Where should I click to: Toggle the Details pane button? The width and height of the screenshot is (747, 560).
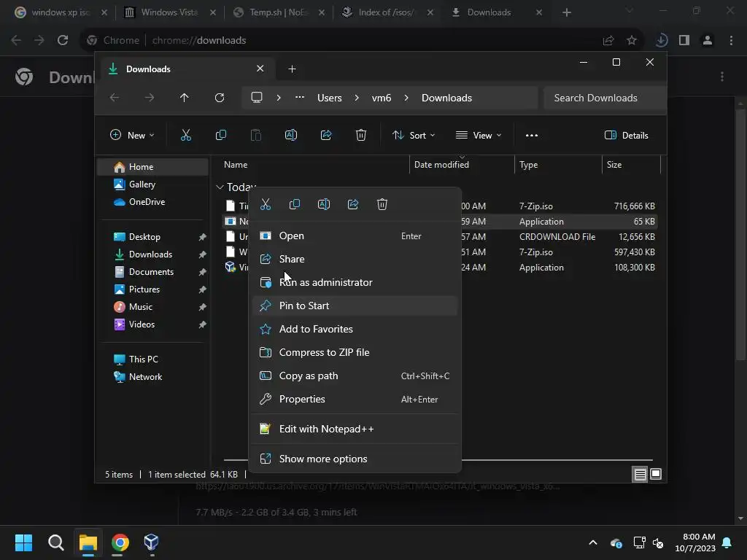626,135
